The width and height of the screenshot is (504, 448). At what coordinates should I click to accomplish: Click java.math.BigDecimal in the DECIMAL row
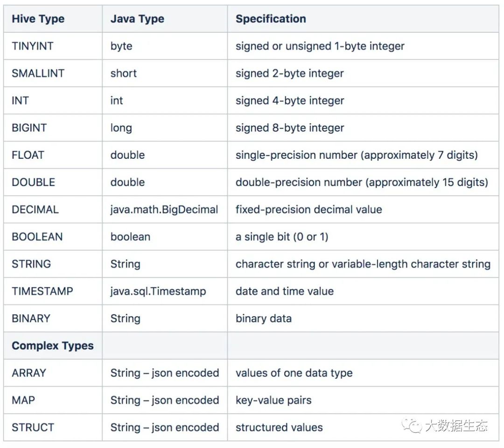click(x=164, y=209)
